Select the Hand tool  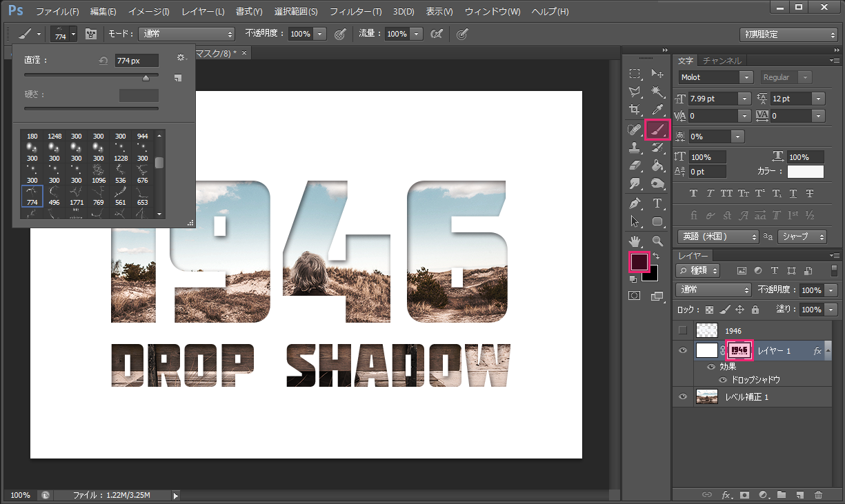coord(635,241)
